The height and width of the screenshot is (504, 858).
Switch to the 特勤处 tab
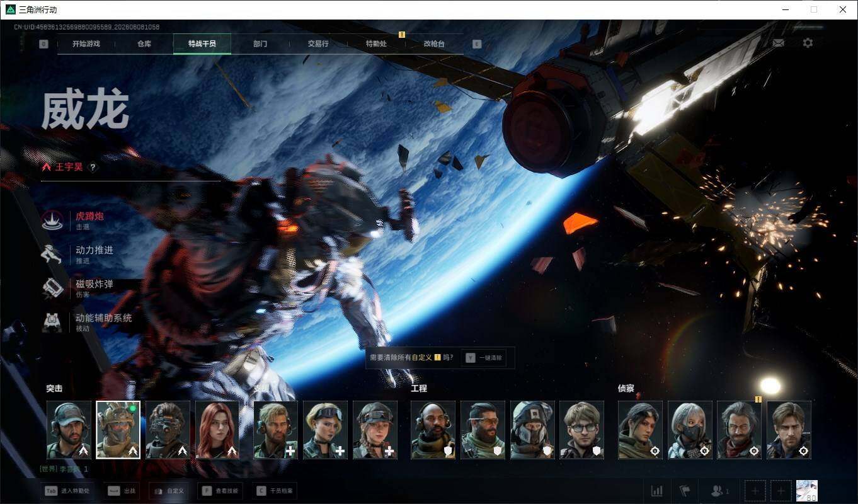[x=376, y=44]
